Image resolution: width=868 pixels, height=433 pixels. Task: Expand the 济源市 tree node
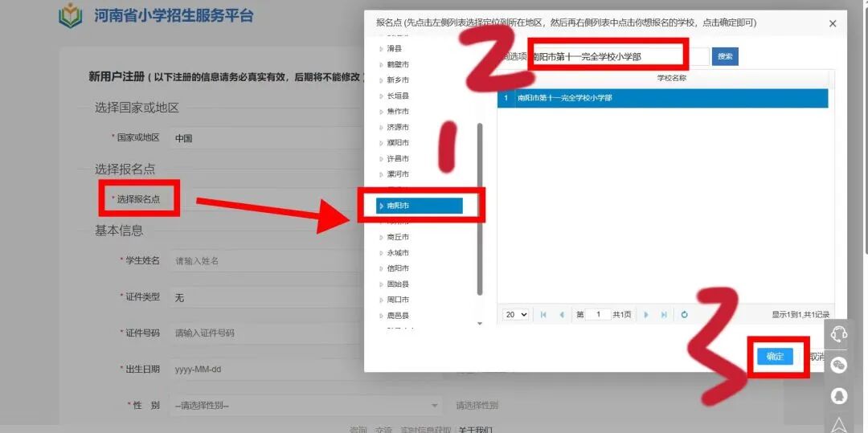(381, 127)
